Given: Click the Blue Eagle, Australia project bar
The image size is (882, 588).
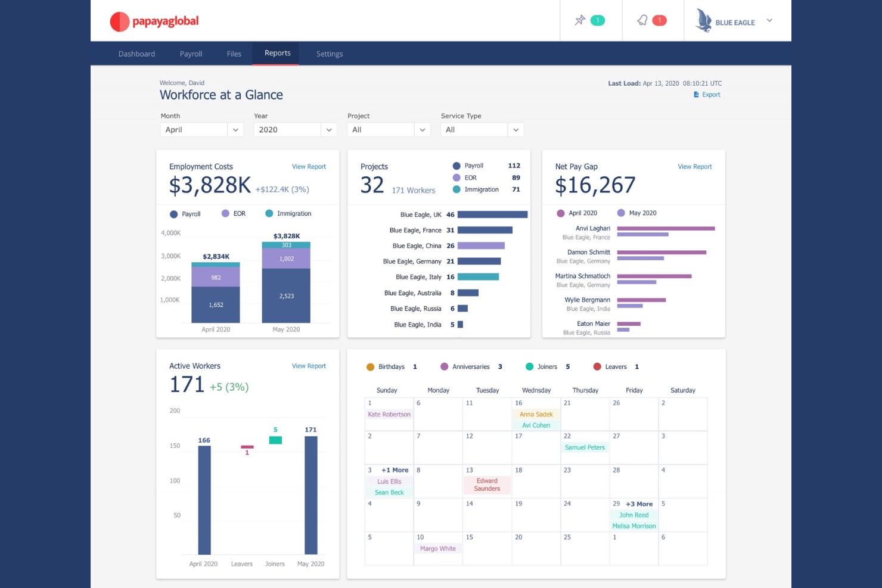Looking at the screenshot, I should tap(468, 293).
